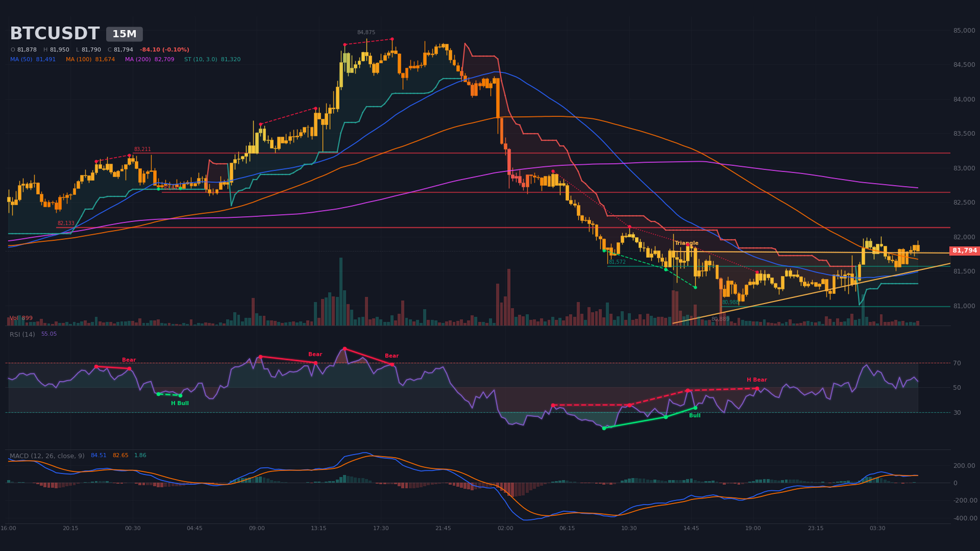Click the BTCUSDT symbol title
This screenshot has width=980, height=551.
pyautogui.click(x=55, y=34)
